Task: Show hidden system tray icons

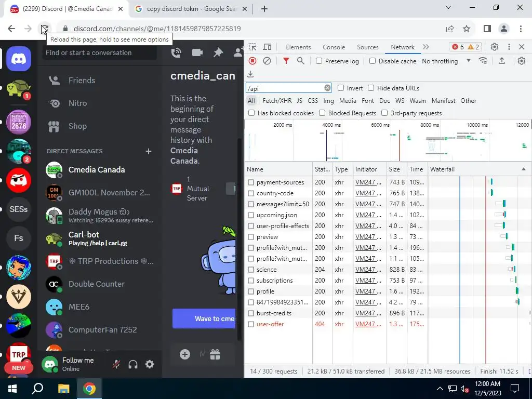Action: point(440,389)
